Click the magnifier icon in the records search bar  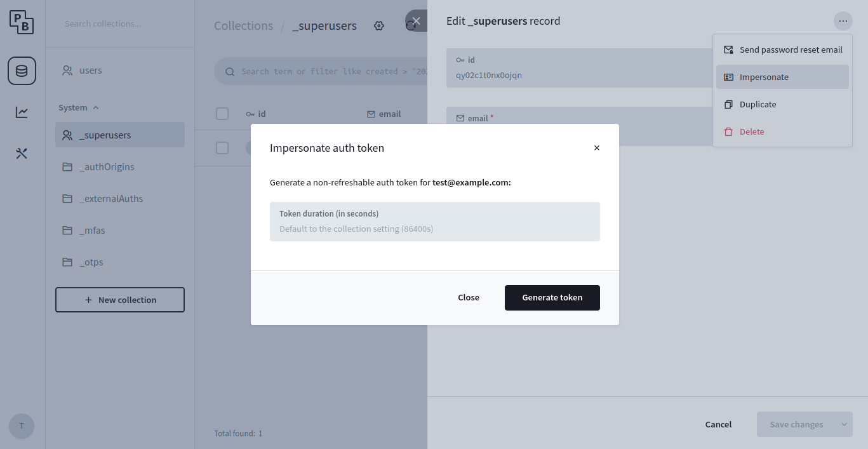tap(230, 71)
